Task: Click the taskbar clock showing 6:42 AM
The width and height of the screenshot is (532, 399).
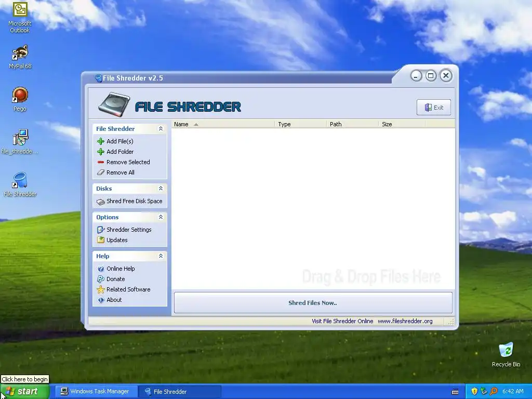Action: (x=513, y=391)
